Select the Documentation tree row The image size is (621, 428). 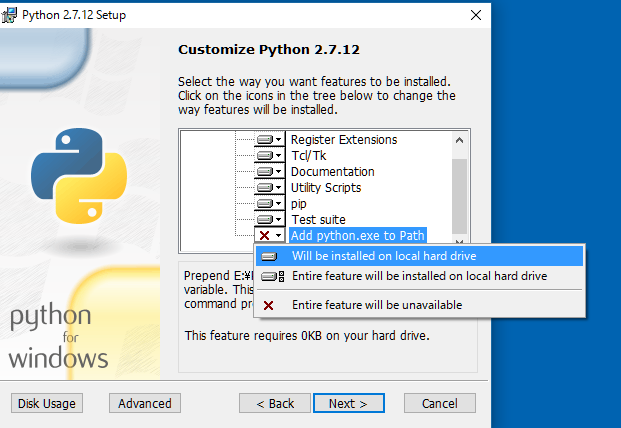pos(332,171)
